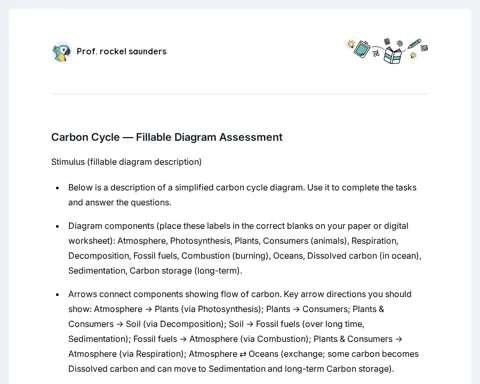
Task: Click the horizontal divider under the header
Action: coord(240,94)
